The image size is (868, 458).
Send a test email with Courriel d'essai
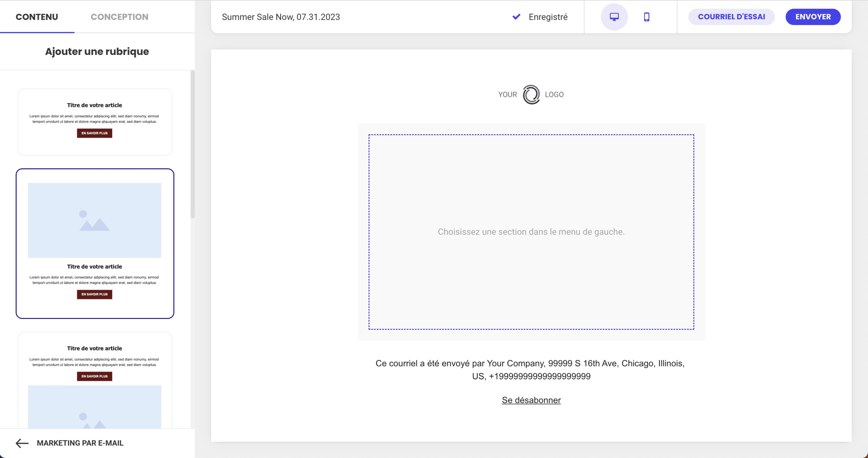(x=731, y=17)
